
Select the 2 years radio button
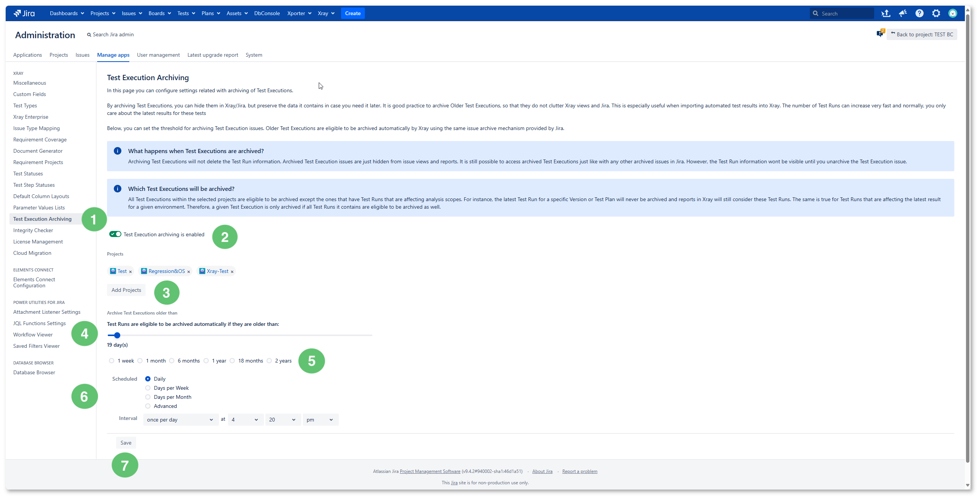[269, 361]
